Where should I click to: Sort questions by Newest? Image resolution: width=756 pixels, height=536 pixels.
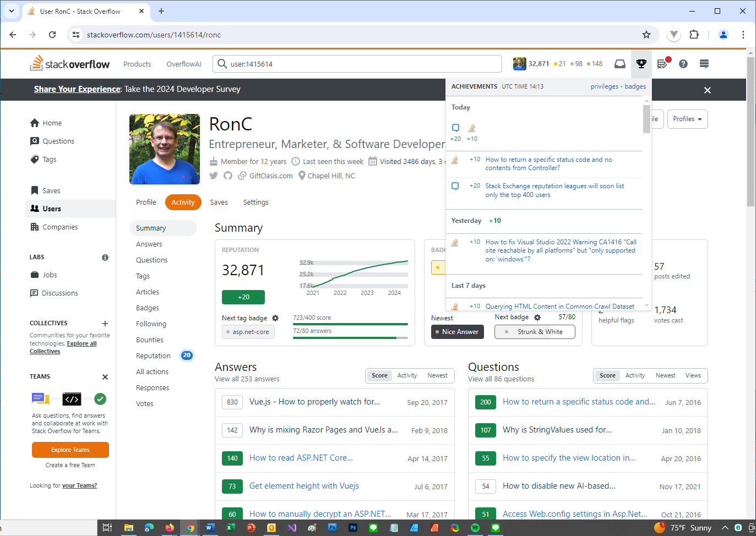pos(666,376)
